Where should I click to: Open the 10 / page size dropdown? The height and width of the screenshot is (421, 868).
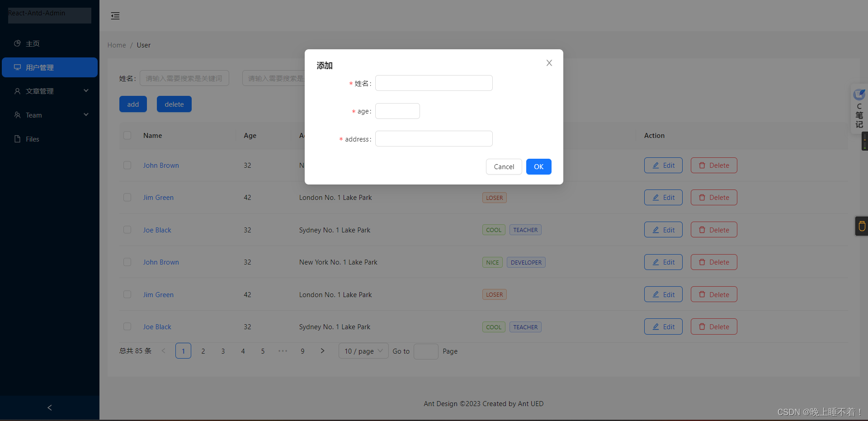click(363, 351)
